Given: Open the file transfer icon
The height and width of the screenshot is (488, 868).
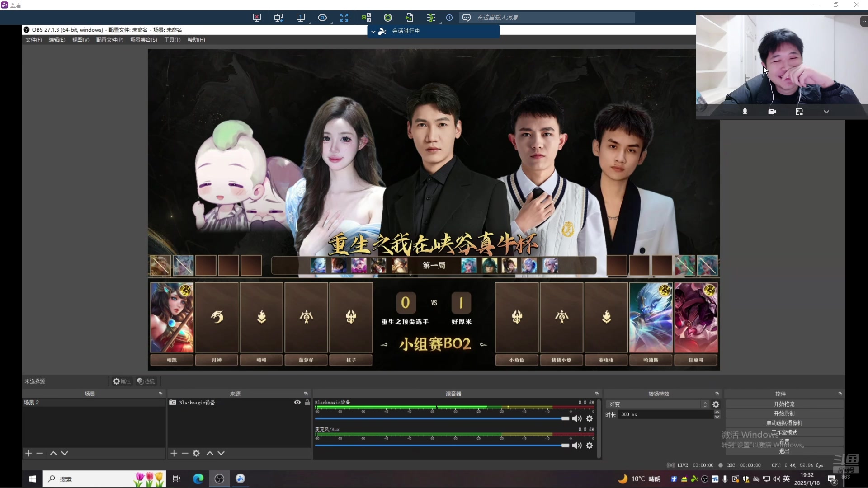Looking at the screenshot, I should click(x=410, y=18).
